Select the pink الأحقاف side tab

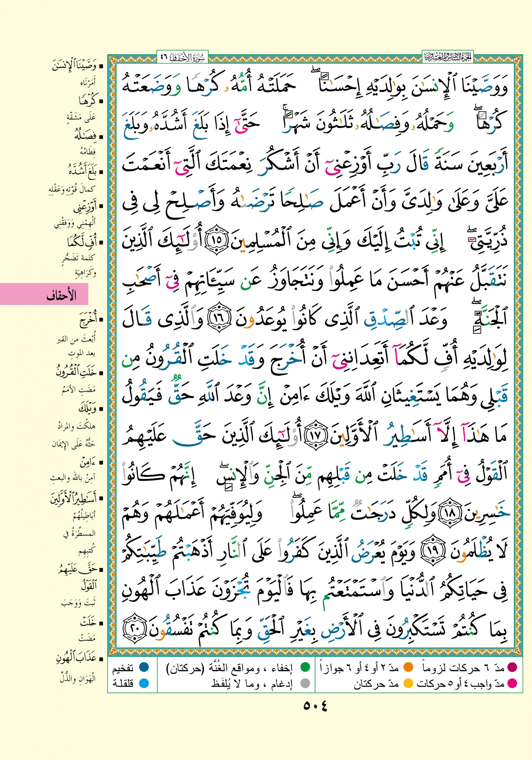(x=44, y=294)
